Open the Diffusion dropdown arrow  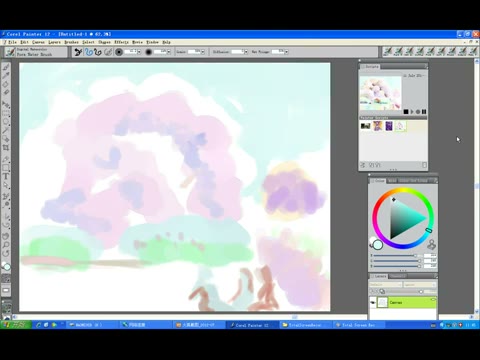(246, 52)
